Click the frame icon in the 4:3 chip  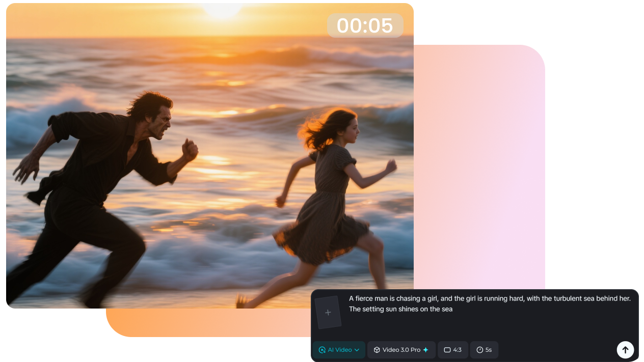(x=446, y=350)
